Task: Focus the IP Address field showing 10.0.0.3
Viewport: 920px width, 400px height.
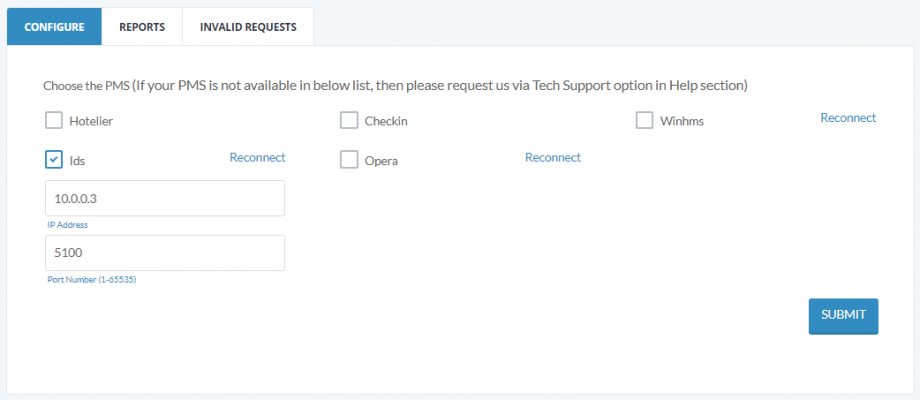Action: click(x=165, y=198)
